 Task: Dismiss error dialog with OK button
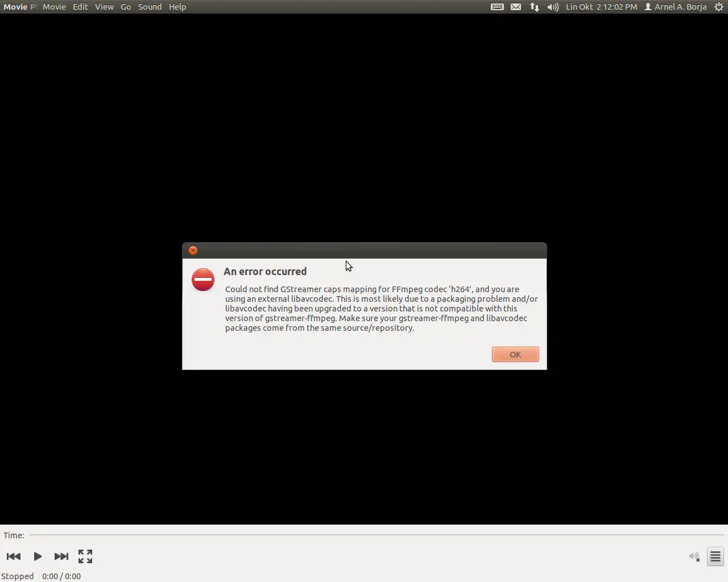tap(515, 355)
